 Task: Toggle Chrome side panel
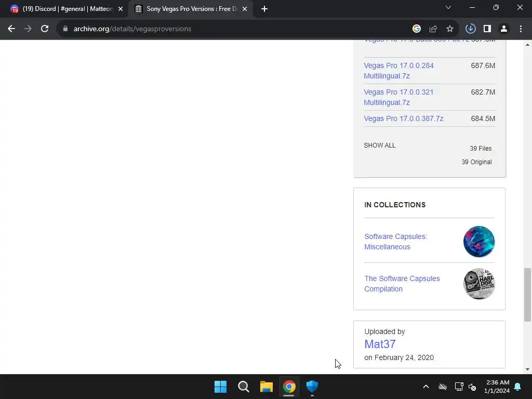[487, 29]
